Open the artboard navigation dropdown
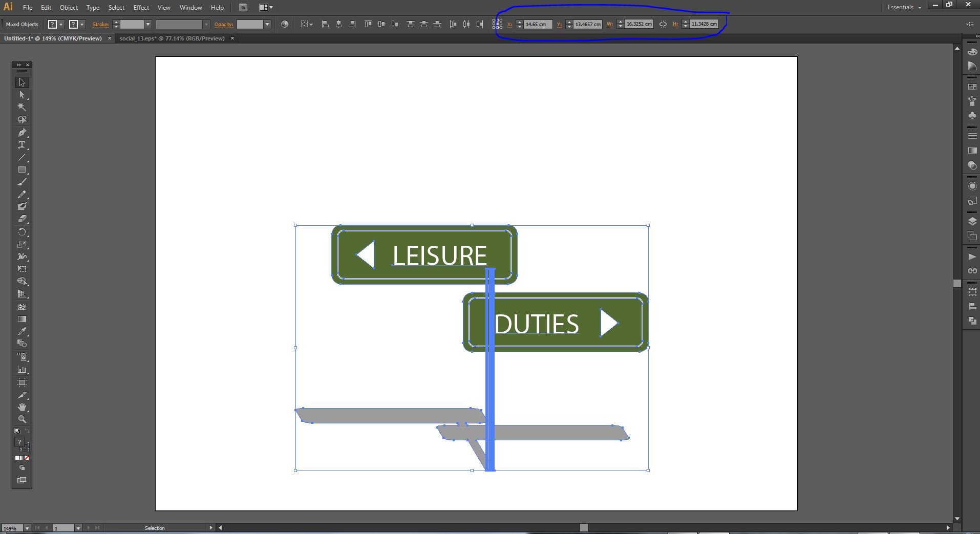 click(x=78, y=528)
